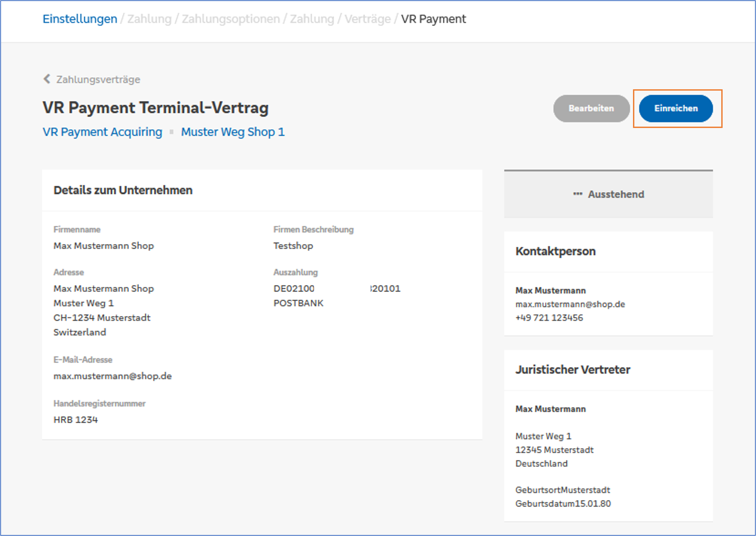Click the E-Mail-Adresse label
The height and width of the screenshot is (536, 756).
(x=83, y=360)
